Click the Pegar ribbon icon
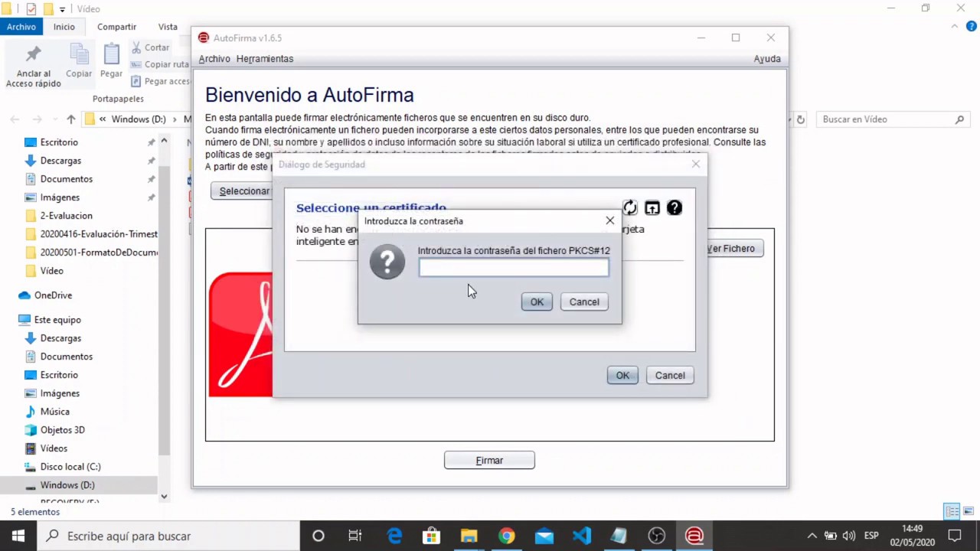Image resolution: width=980 pixels, height=551 pixels. coord(111,61)
